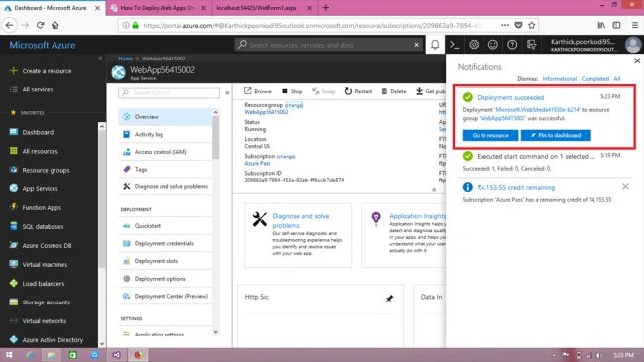Switch to the How To Deploy Web Apps tab
Image resolution: width=644 pixels, height=362 pixels.
point(158,8)
